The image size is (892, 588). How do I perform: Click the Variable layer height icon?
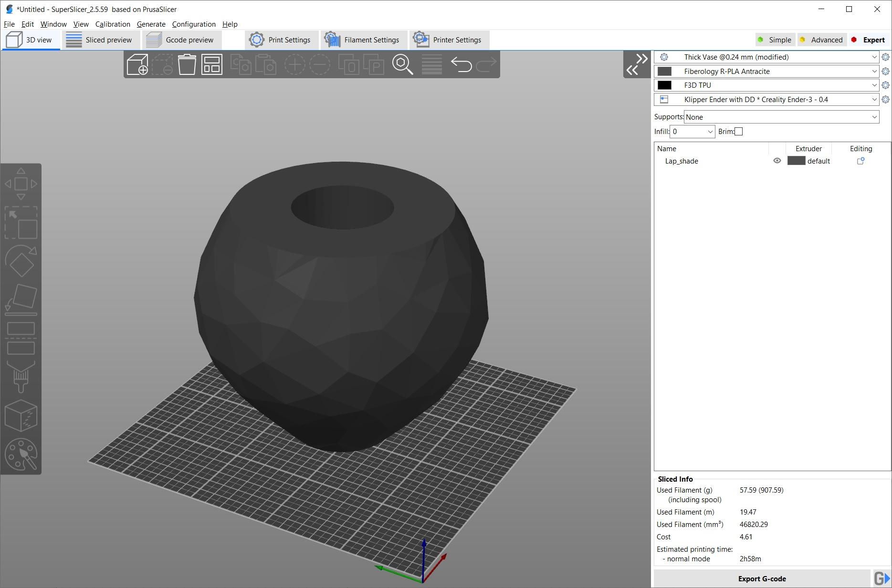pyautogui.click(x=432, y=64)
